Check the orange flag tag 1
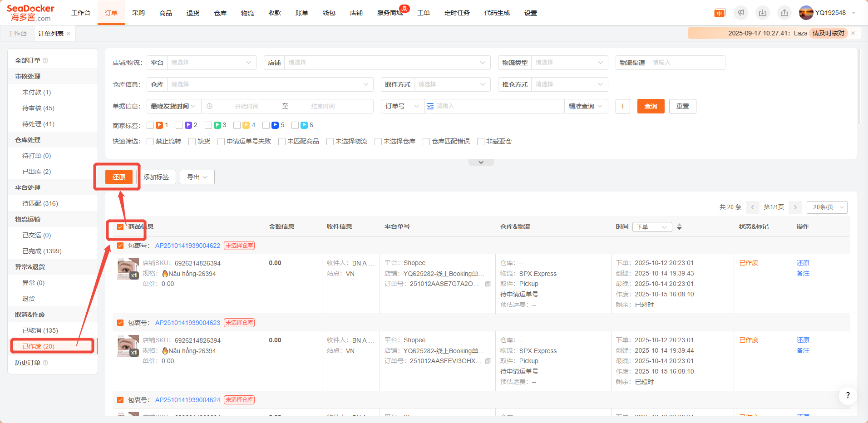Screen dimensions: 868x423 (150, 125)
